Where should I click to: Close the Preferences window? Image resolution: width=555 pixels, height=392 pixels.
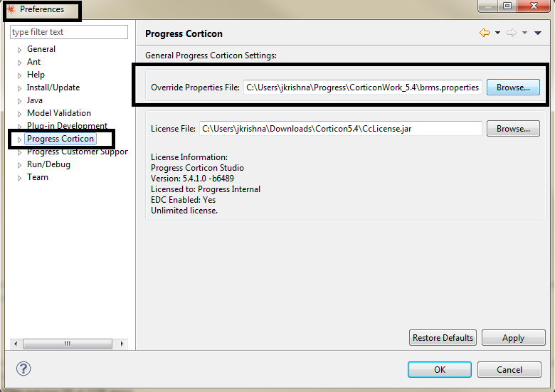(534, 6)
